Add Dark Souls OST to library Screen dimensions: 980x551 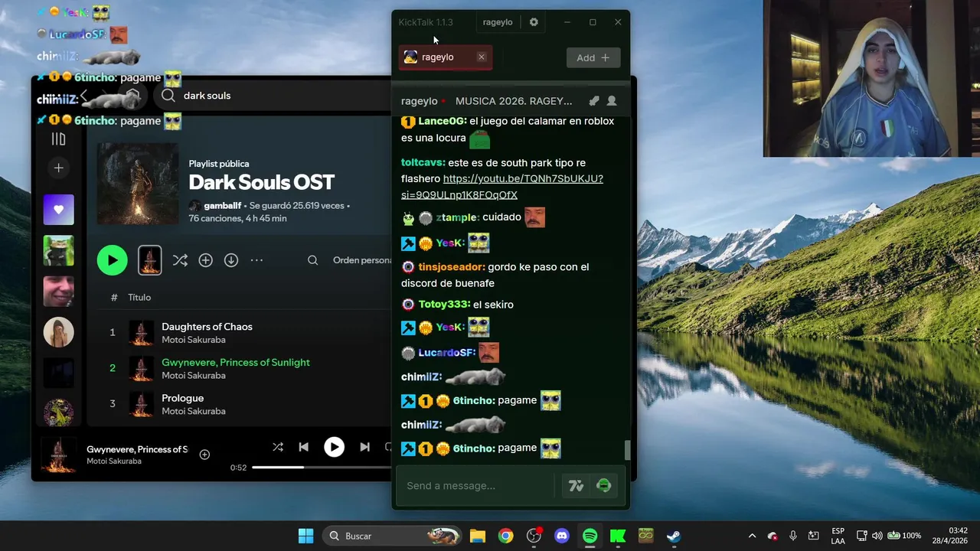point(205,260)
